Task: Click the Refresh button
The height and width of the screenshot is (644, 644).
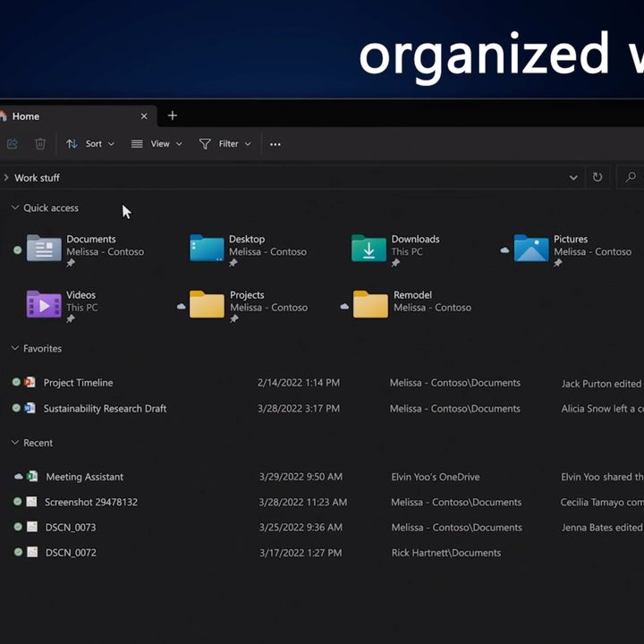Action: coord(597,177)
